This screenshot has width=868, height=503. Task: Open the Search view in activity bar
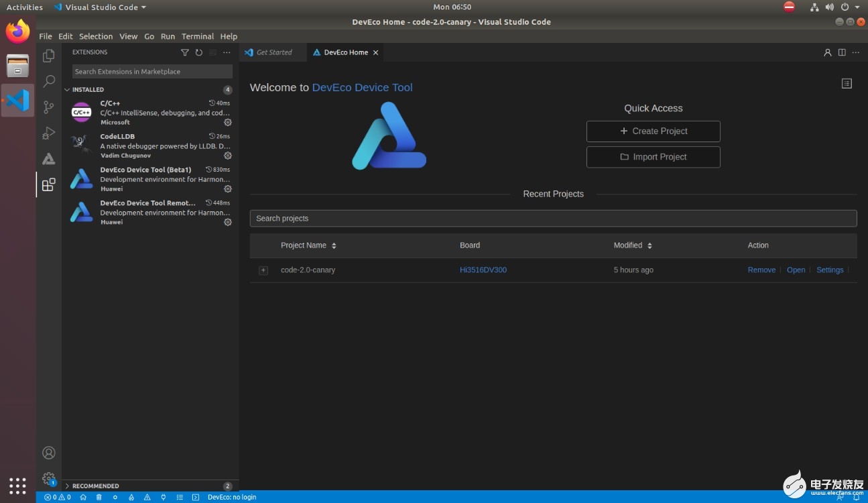coord(48,82)
